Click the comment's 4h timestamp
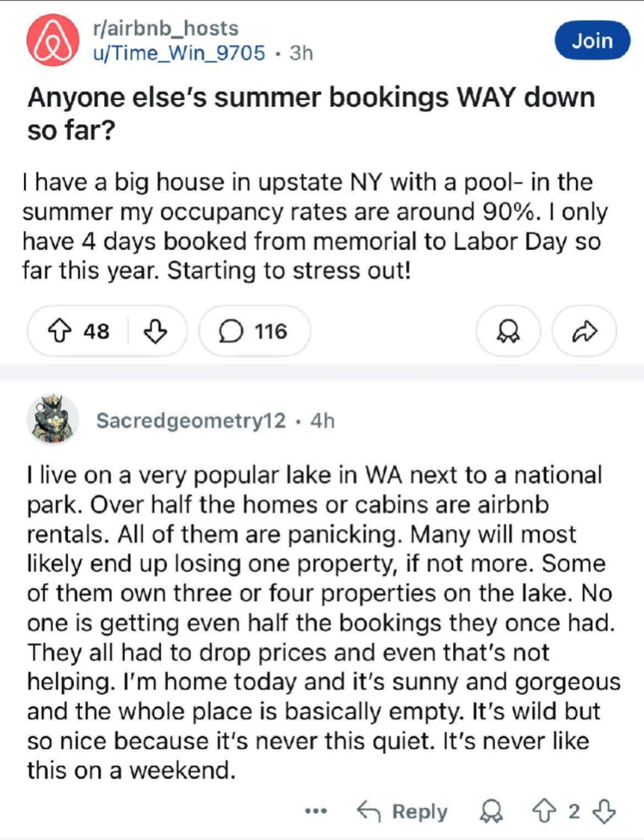Viewport: 644px width, 840px height. [x=322, y=421]
